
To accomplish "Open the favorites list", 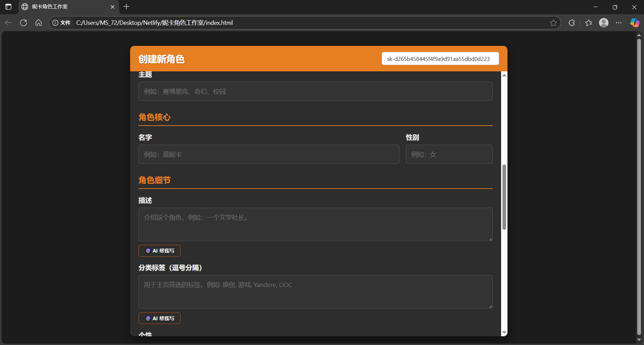I will 589,23.
